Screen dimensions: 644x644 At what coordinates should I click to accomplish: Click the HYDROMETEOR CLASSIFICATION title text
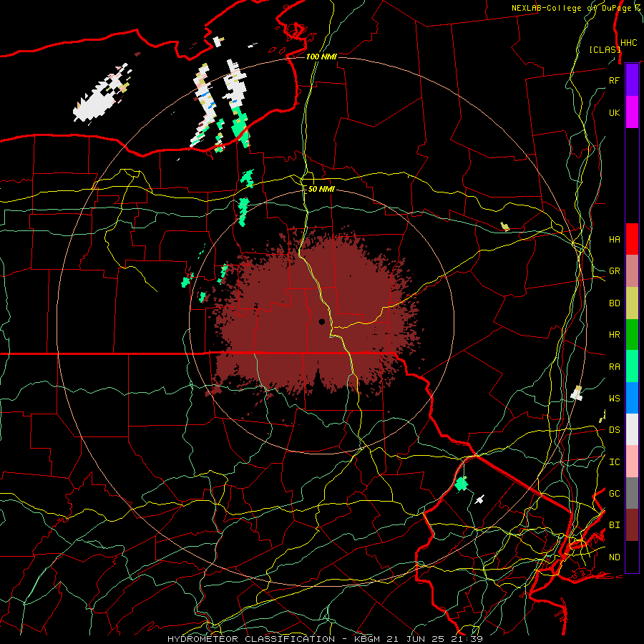(251, 639)
